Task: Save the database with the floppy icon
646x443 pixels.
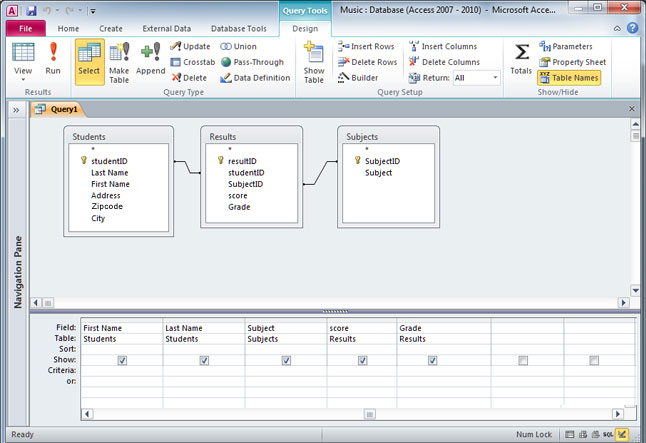Action: (x=31, y=11)
